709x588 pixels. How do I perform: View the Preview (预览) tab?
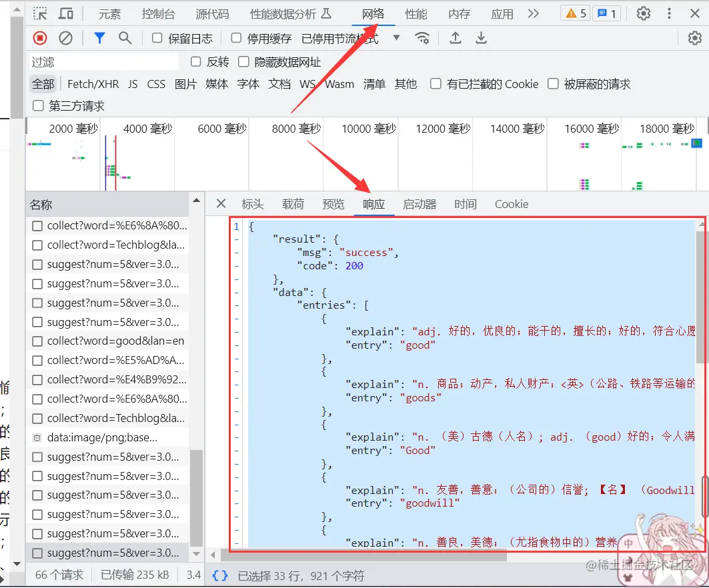coord(333,204)
